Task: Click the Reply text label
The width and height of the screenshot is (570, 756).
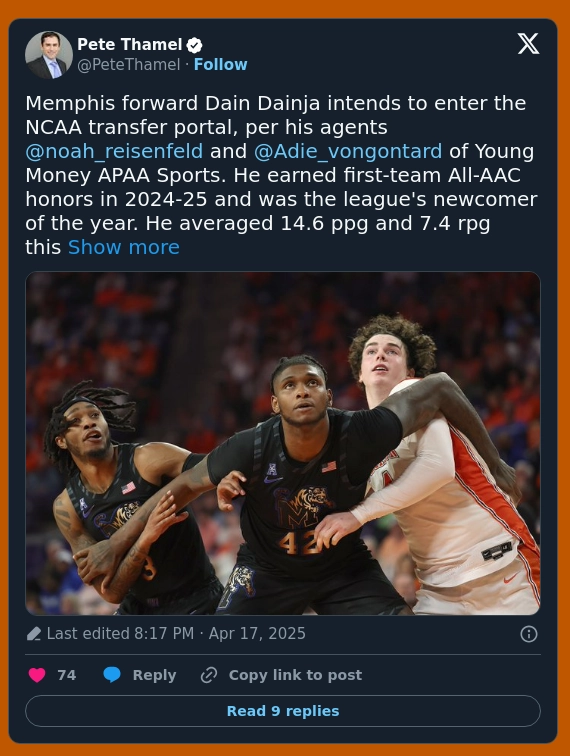Action: [154, 675]
